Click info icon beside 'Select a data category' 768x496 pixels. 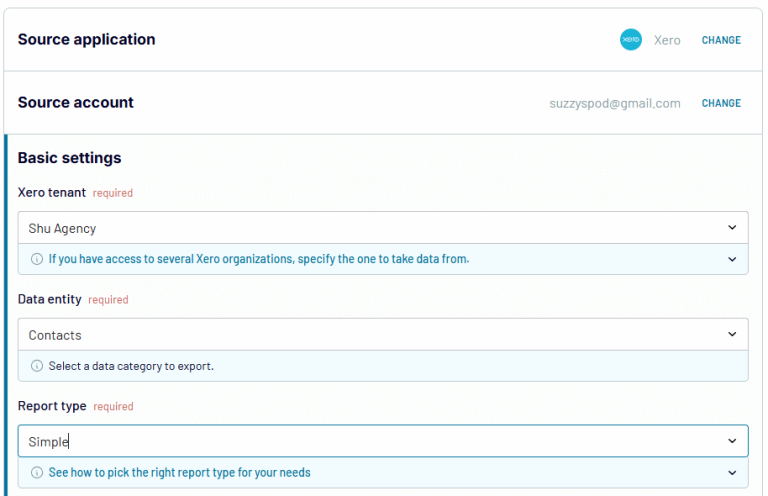[x=37, y=366]
